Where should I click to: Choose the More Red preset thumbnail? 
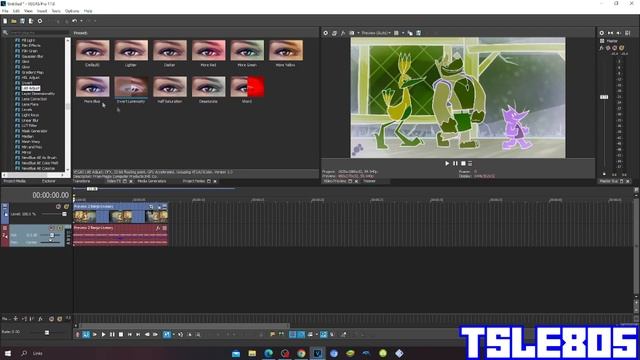coord(208,50)
